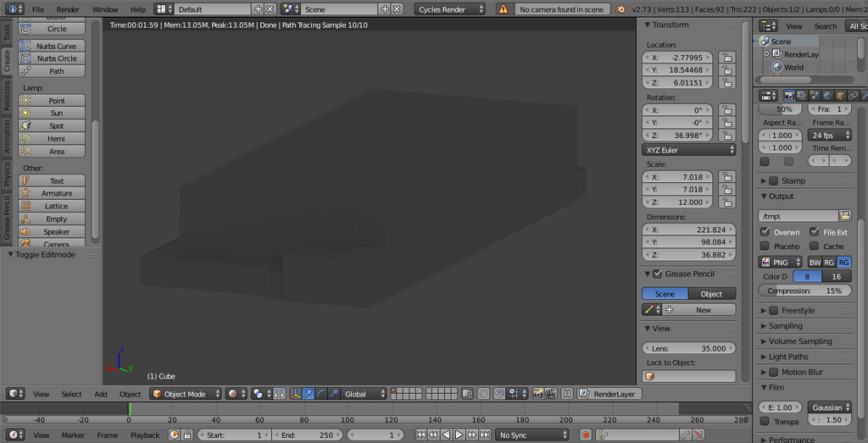Toggle the 3D manipulator axis icon
868x443 pixels.
(296, 394)
